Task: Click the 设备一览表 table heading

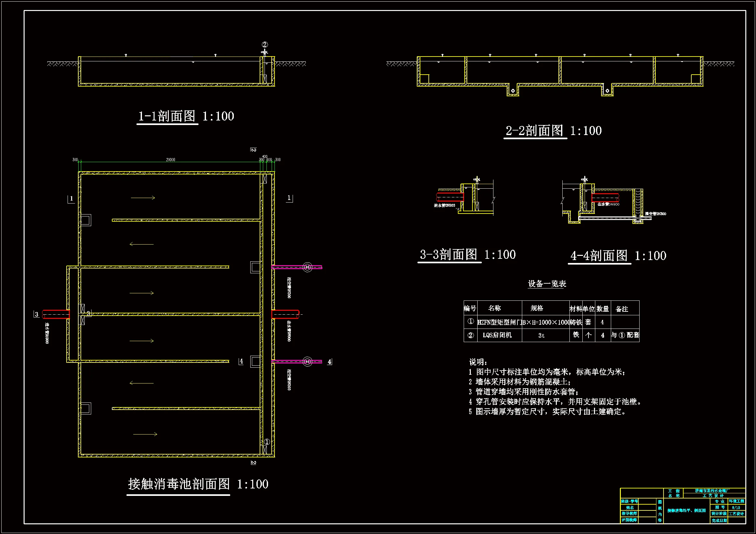Action: pyautogui.click(x=547, y=284)
